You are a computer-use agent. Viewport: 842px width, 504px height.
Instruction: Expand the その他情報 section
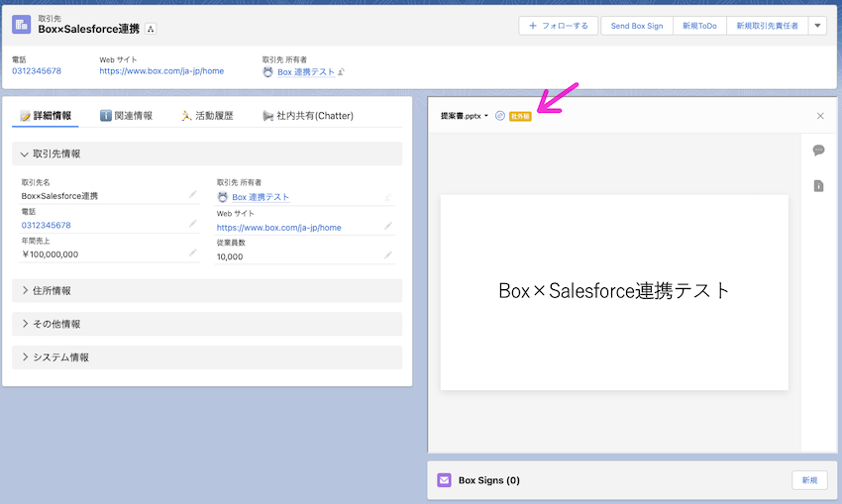(x=207, y=324)
